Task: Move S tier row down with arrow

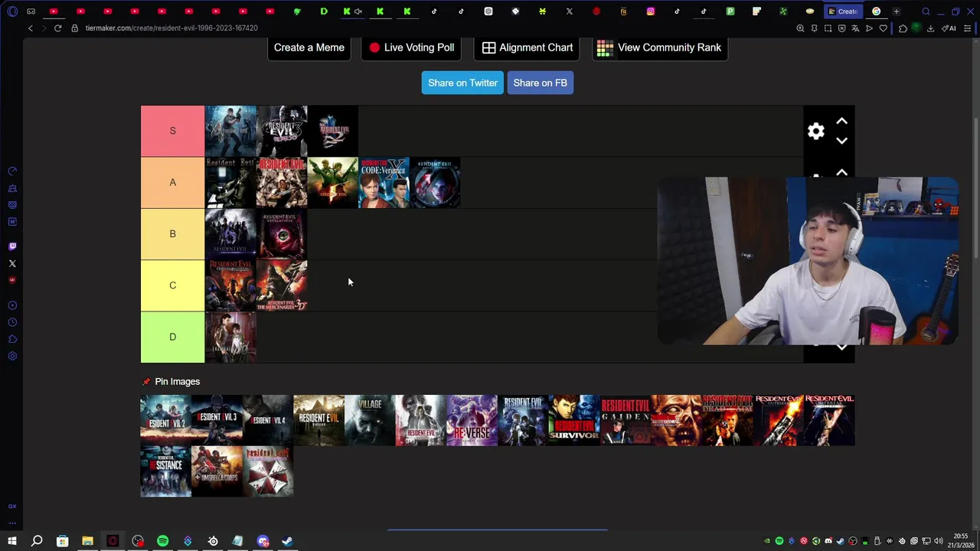Action: point(841,141)
